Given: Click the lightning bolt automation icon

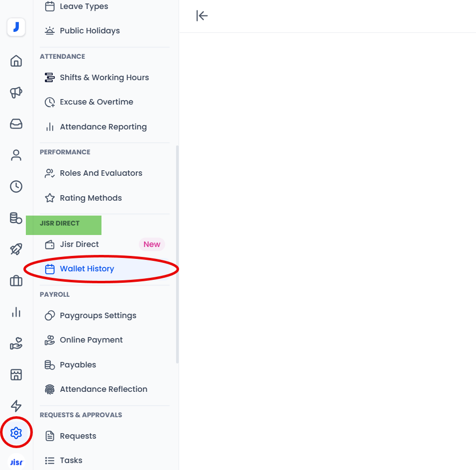Looking at the screenshot, I should click(16, 406).
